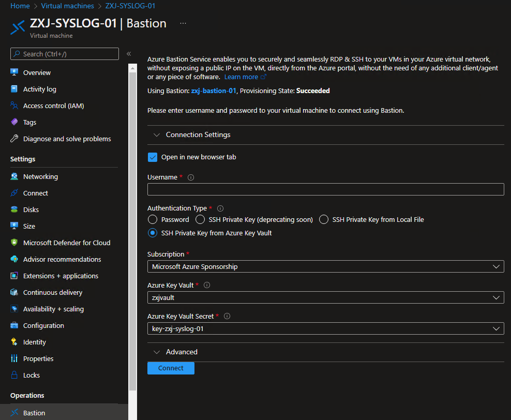Open the zxj-bastion-01 link
This screenshot has height=420, width=511.
tap(214, 91)
